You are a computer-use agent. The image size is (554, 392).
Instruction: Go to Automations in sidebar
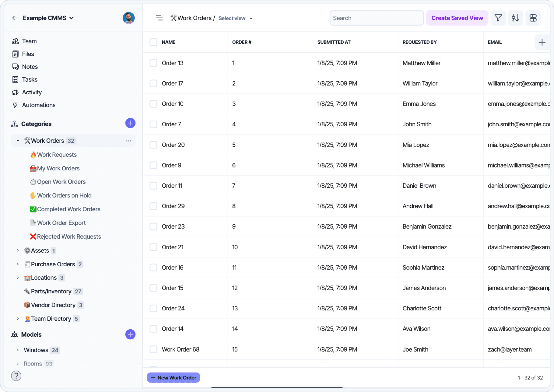(x=39, y=105)
